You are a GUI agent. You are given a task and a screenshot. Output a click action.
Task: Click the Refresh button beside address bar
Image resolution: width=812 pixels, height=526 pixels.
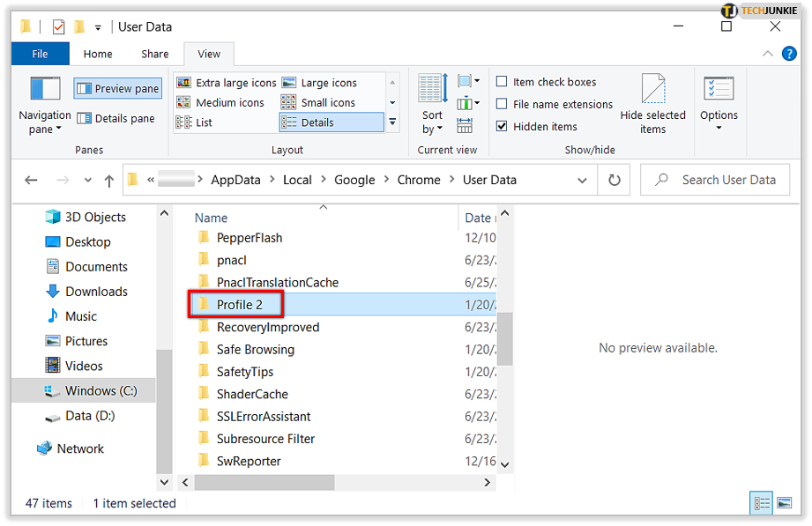coord(614,180)
